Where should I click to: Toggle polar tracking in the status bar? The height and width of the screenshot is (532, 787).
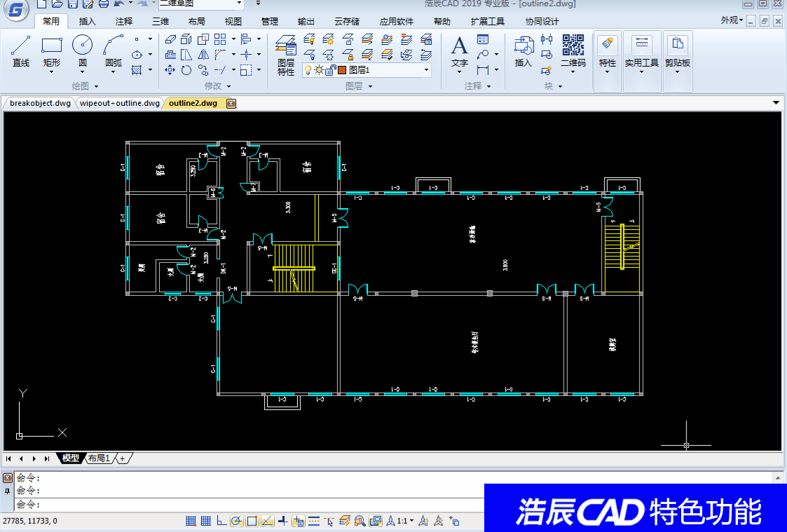coord(236,521)
